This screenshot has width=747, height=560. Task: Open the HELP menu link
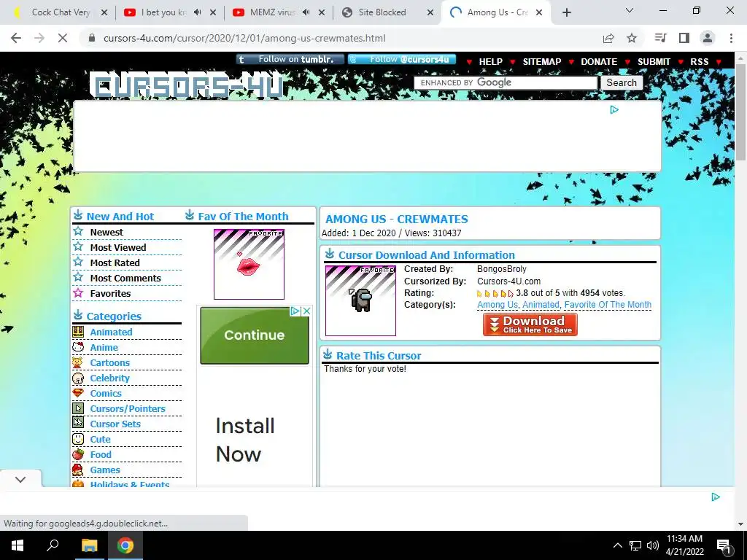(491, 62)
